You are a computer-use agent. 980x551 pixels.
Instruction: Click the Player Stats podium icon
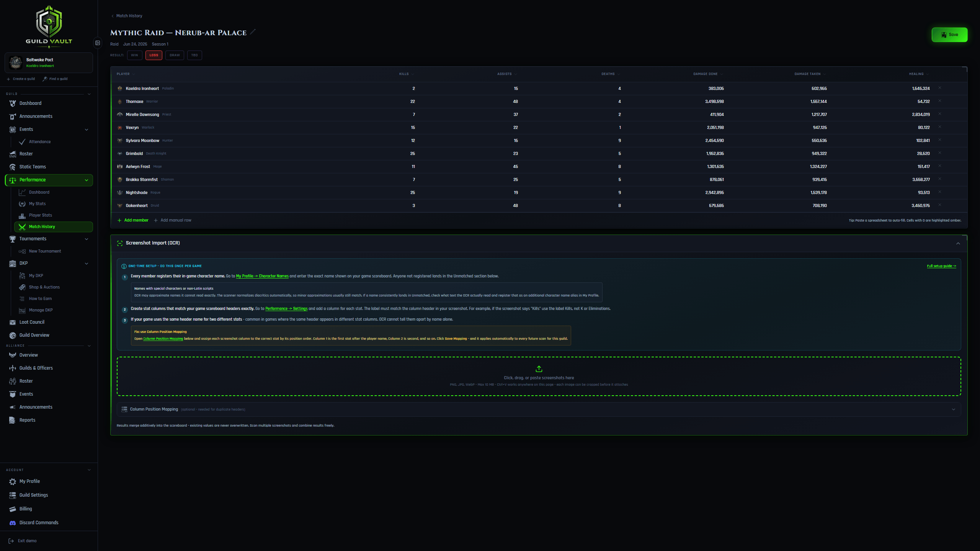(22, 215)
